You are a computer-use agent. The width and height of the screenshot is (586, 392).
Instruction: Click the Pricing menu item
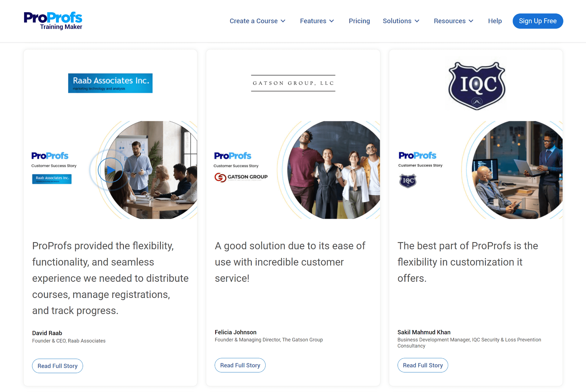[359, 20]
